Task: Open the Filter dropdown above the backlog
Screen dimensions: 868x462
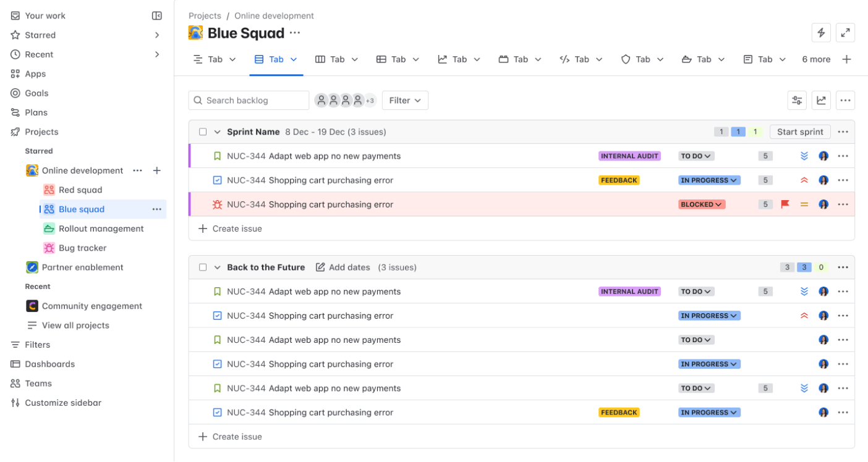Action: 405,100
